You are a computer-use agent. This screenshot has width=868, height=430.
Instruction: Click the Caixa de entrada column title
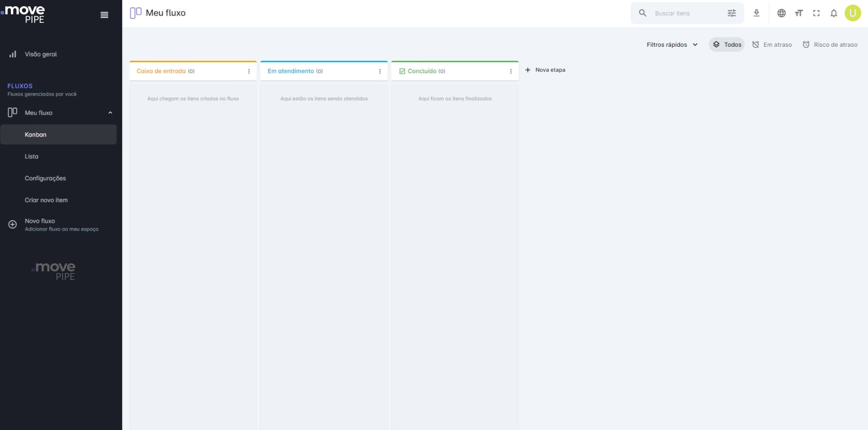(x=161, y=71)
